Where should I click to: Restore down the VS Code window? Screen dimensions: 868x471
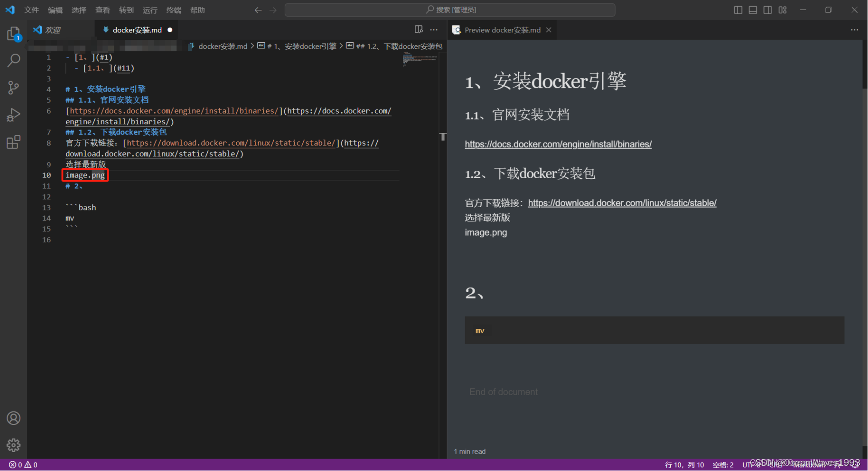coord(829,10)
